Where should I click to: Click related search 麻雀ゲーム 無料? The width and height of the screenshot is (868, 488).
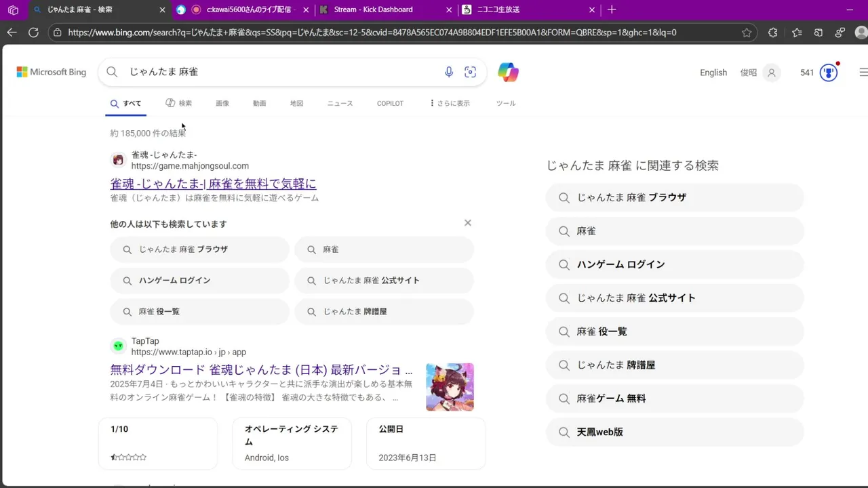[675, 399]
